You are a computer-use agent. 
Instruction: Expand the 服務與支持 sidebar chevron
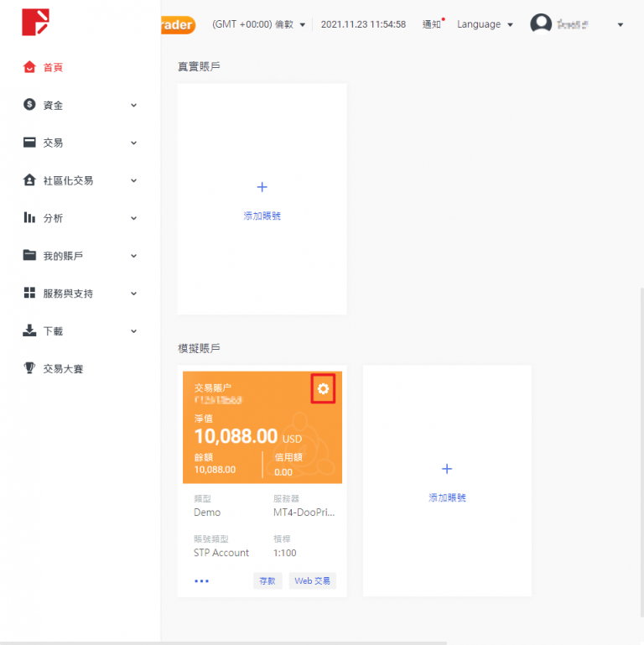pyautogui.click(x=133, y=294)
